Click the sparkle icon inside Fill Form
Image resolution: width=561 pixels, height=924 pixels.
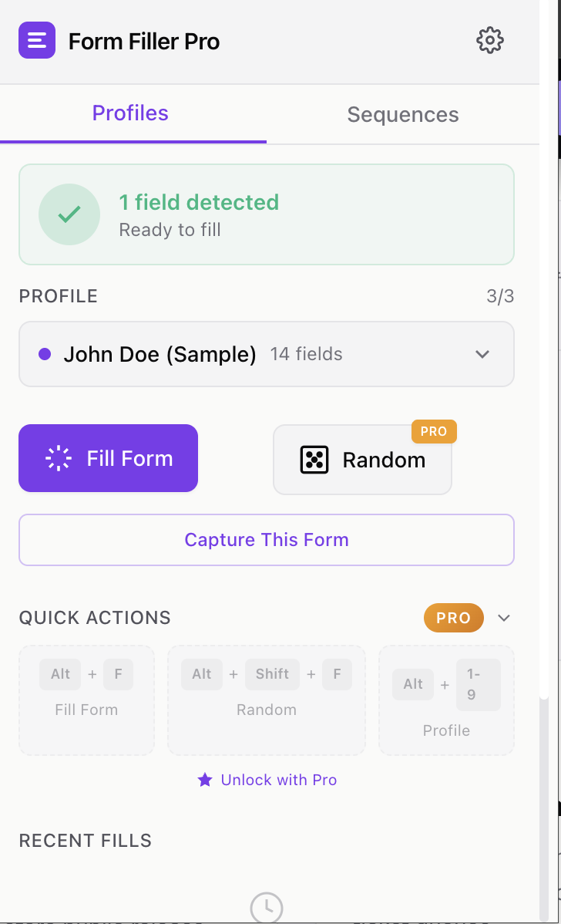point(59,457)
